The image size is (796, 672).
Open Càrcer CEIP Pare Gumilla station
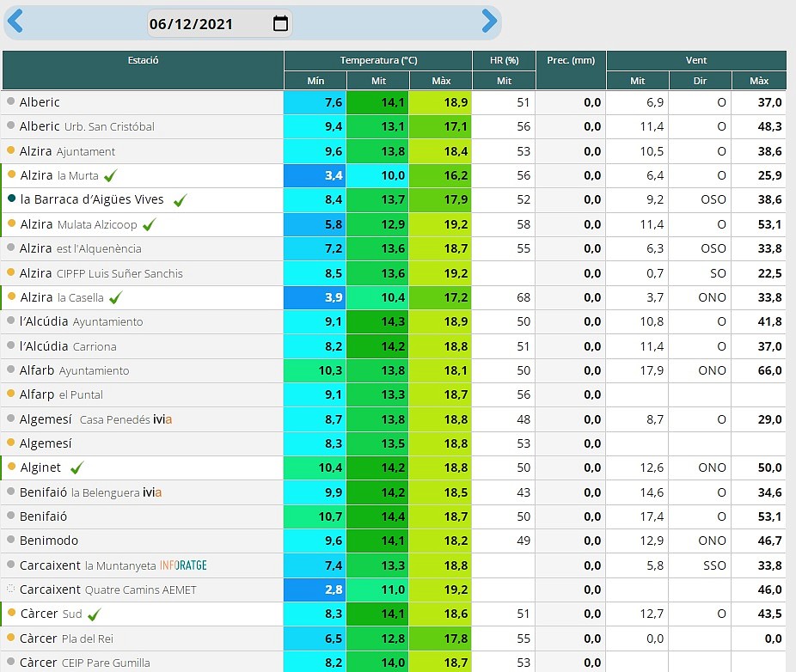(x=85, y=663)
